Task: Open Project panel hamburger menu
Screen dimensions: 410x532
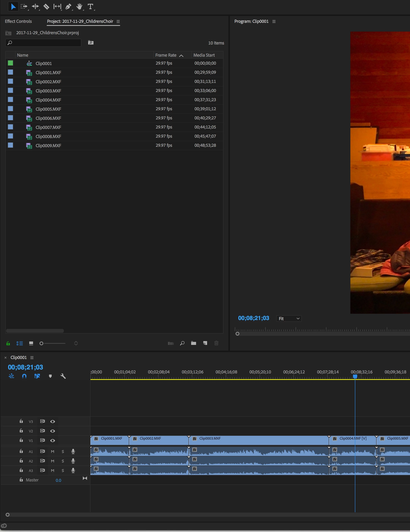Action: (x=118, y=21)
